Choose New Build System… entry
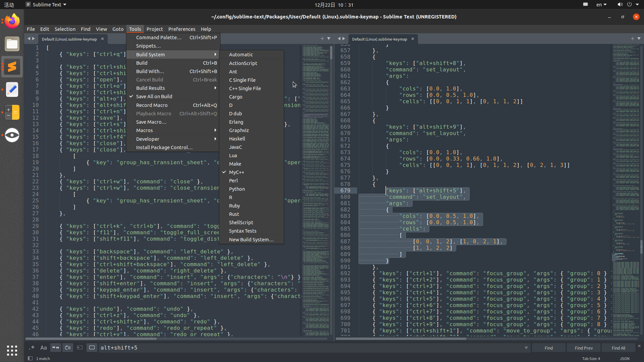Screen dimensions: 644x362 click(x=252, y=240)
